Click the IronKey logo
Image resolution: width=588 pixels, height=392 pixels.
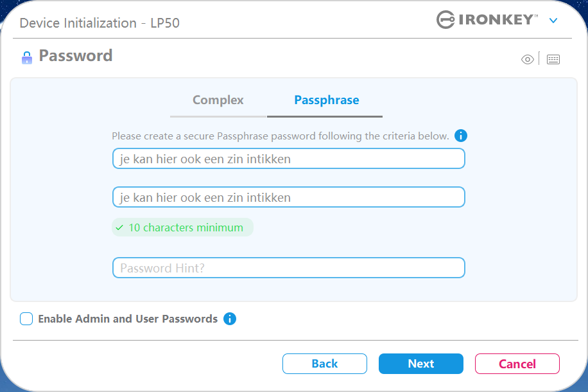487,20
